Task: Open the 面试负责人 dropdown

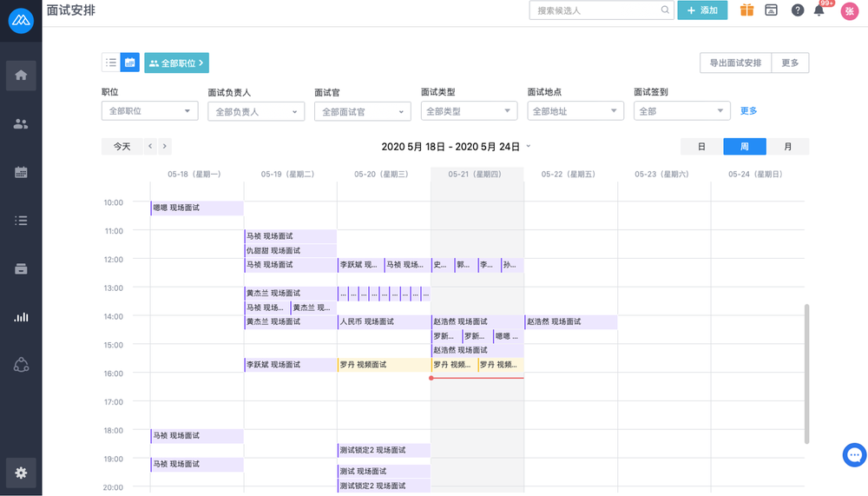Action: (x=256, y=111)
